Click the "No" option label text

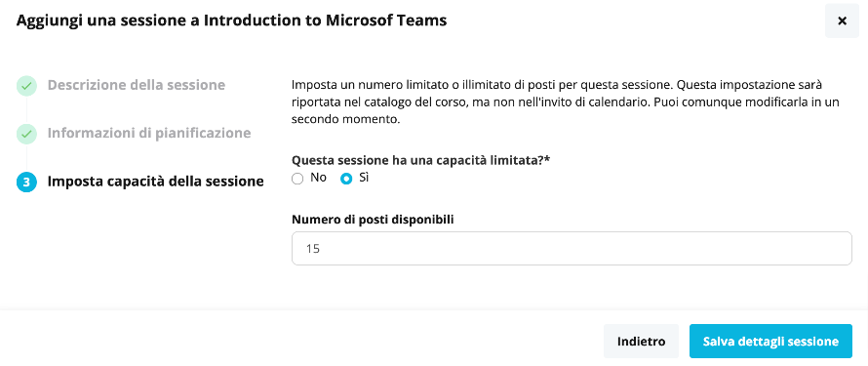318,178
